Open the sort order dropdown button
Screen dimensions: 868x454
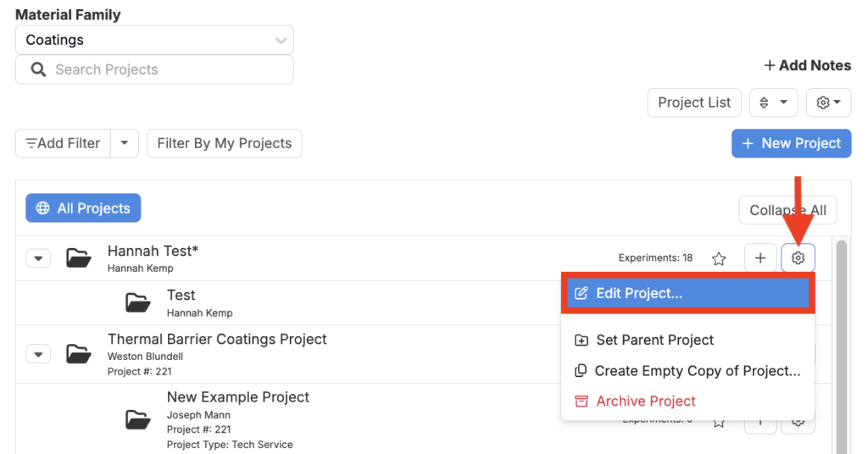[773, 102]
